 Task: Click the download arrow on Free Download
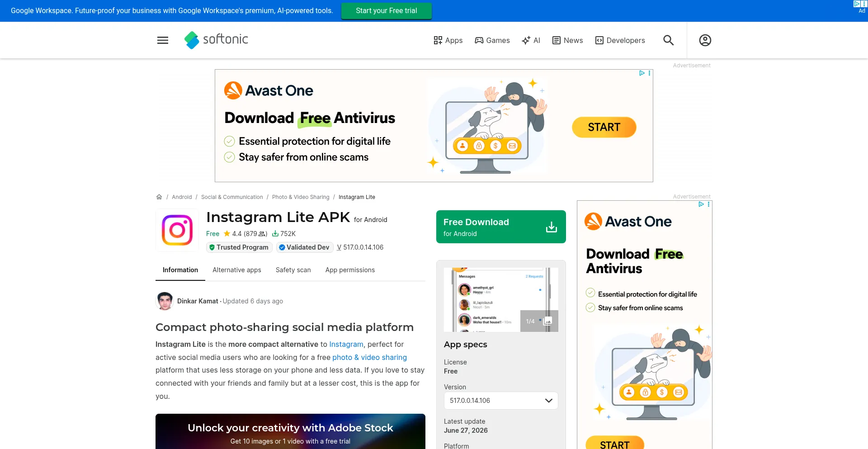pyautogui.click(x=551, y=227)
